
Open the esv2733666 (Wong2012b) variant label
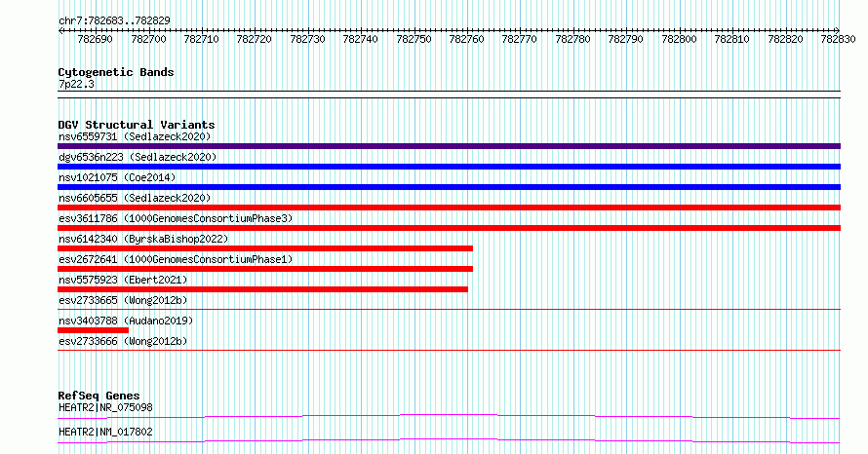click(x=123, y=341)
